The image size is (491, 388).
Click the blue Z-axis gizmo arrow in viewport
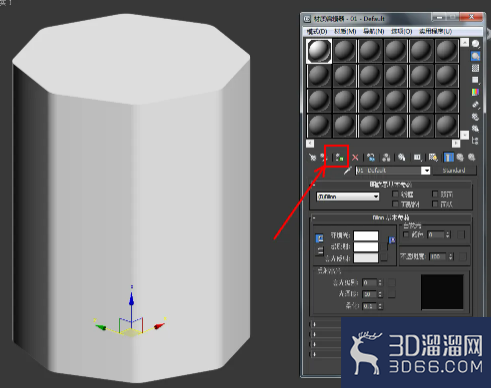point(132,298)
